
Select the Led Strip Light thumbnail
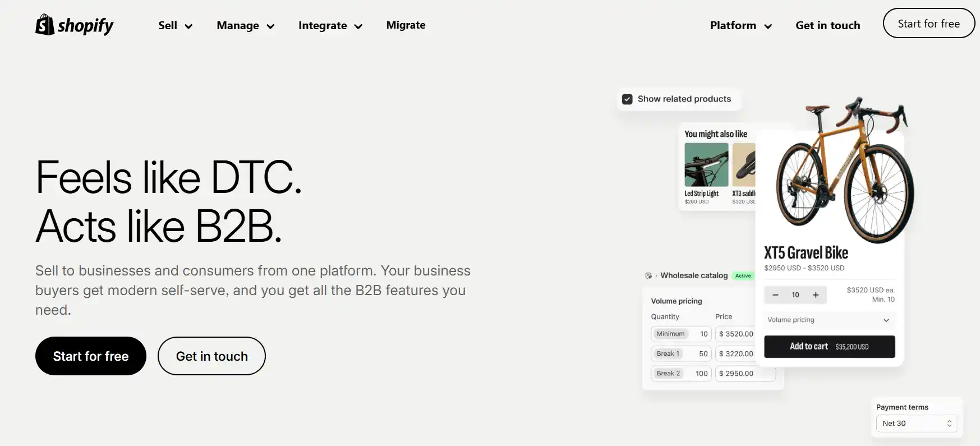point(706,165)
